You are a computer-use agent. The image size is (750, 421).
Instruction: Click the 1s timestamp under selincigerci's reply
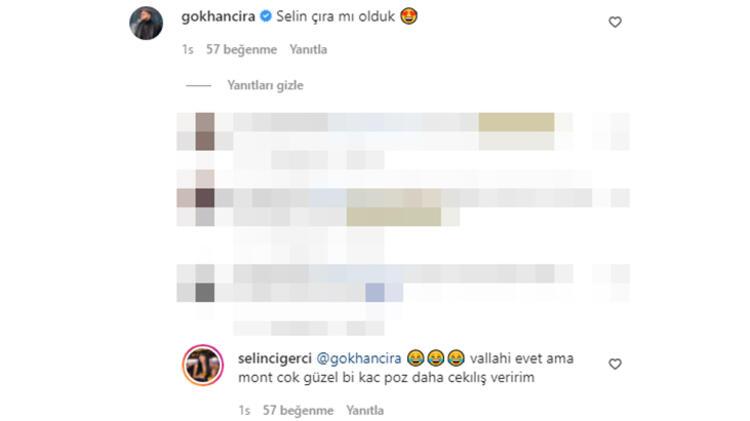point(244,410)
